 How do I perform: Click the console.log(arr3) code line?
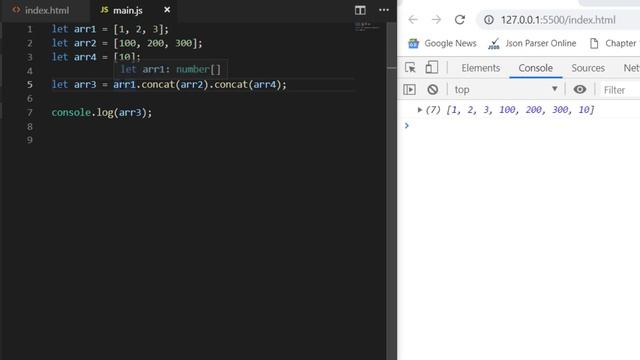click(x=102, y=112)
